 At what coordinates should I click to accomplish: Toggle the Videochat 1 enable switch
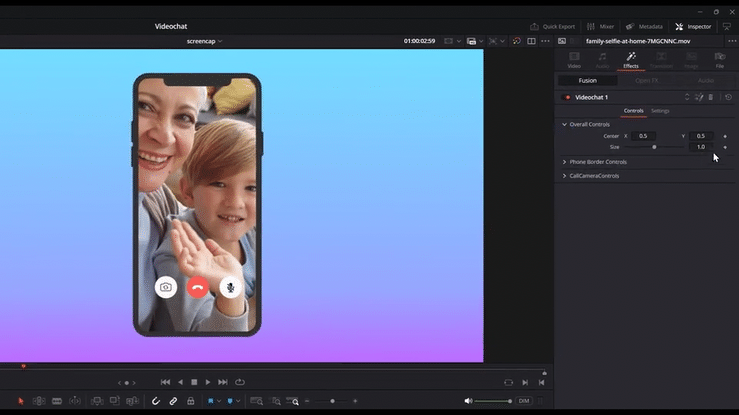tap(566, 98)
